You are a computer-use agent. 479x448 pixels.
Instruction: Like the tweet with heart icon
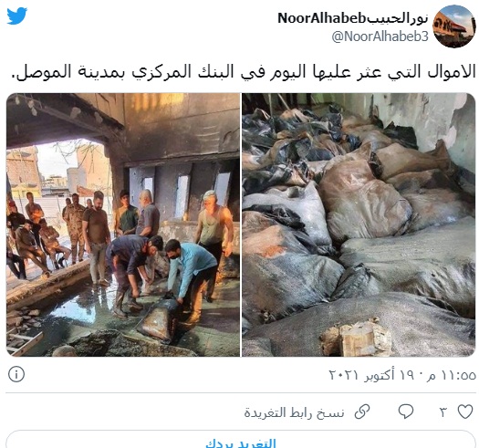tap(465, 412)
